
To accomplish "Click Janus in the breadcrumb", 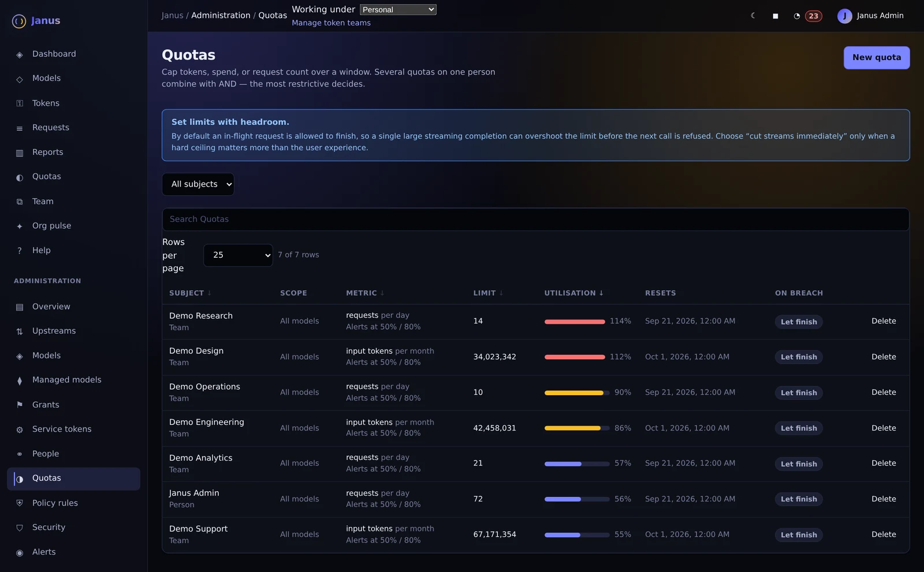I will point(172,16).
